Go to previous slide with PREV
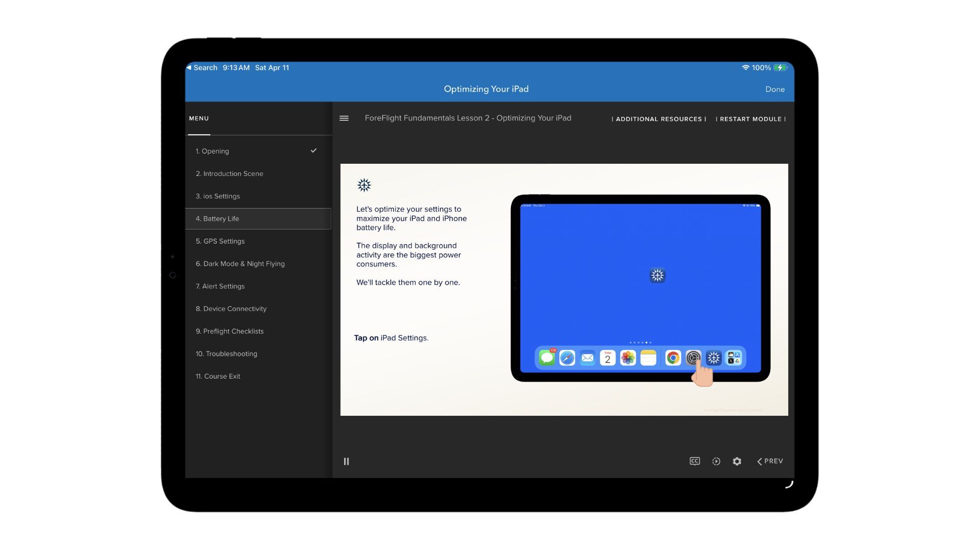The height and width of the screenshot is (551, 980). (770, 461)
